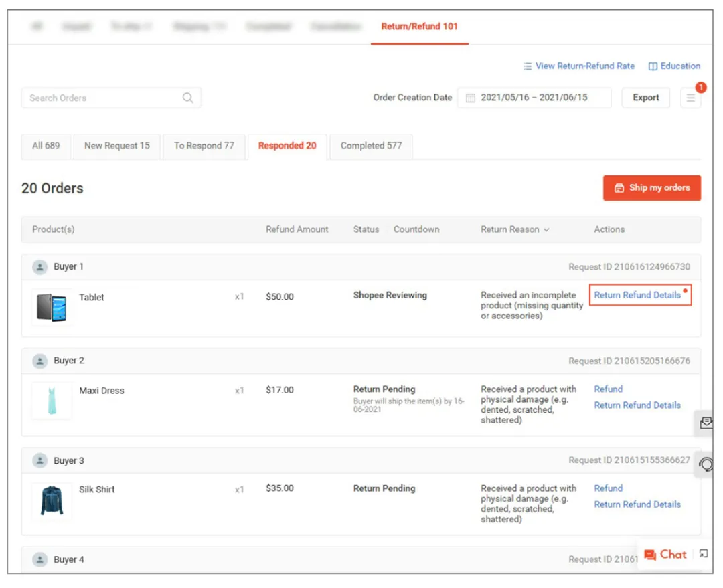Click the $50.00 refund amount
This screenshot has width=723, height=588.
(x=279, y=297)
